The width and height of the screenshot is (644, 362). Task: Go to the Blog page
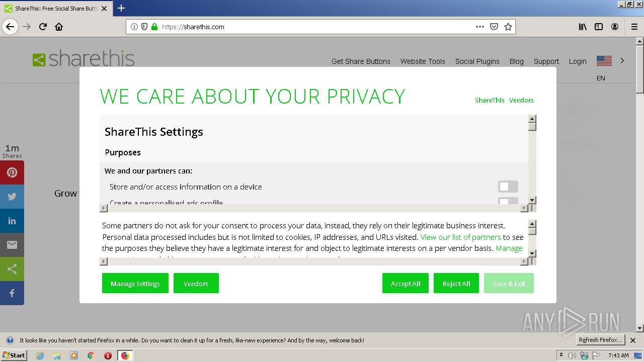coord(517,61)
